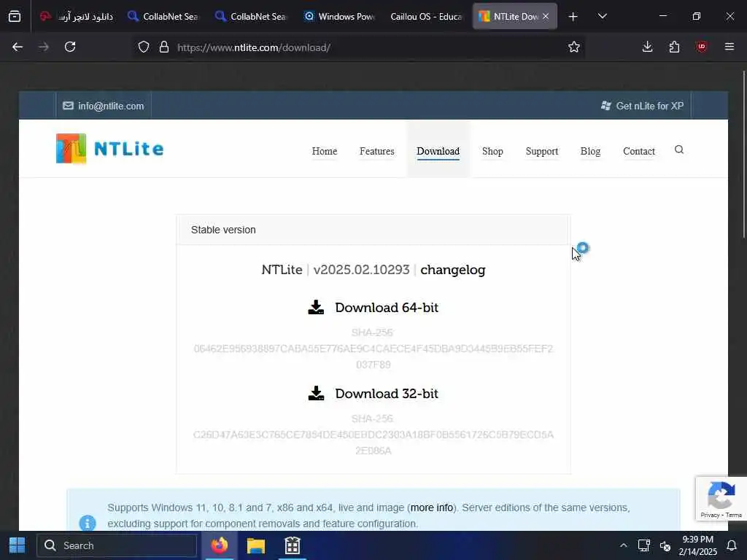Switch to the second CollabNet Search tab
The image size is (747, 560).
pyautogui.click(x=251, y=16)
